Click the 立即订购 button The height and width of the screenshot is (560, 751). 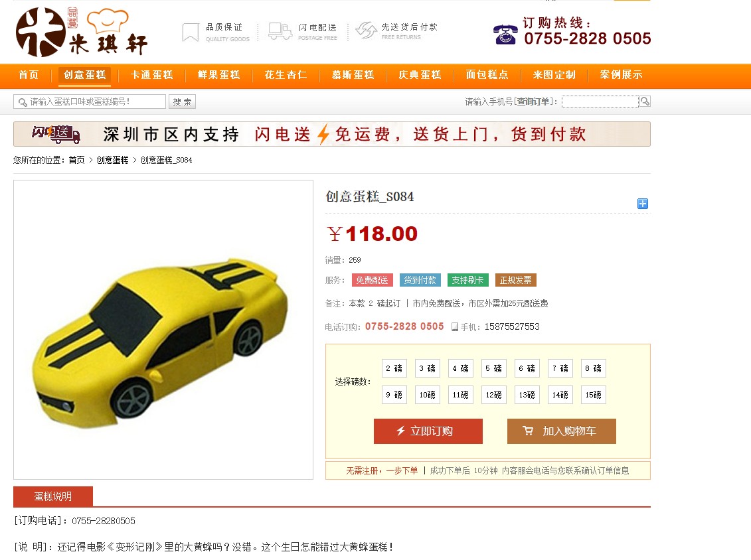click(428, 431)
